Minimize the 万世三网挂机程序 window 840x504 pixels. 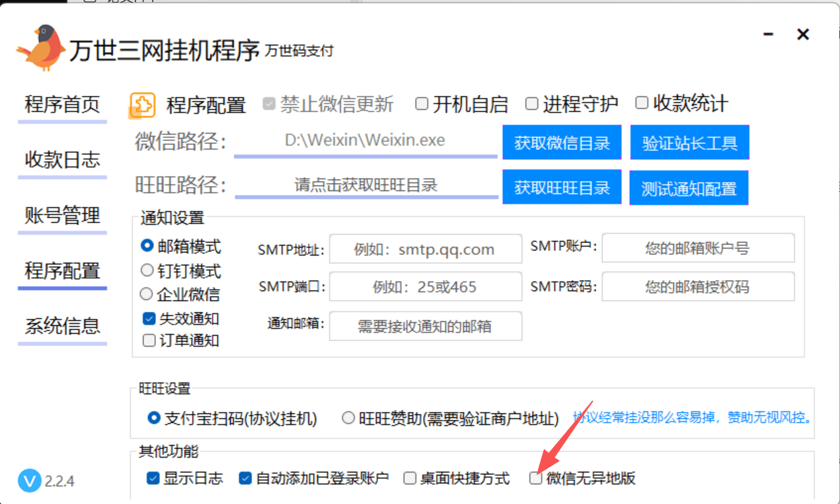[x=768, y=34]
